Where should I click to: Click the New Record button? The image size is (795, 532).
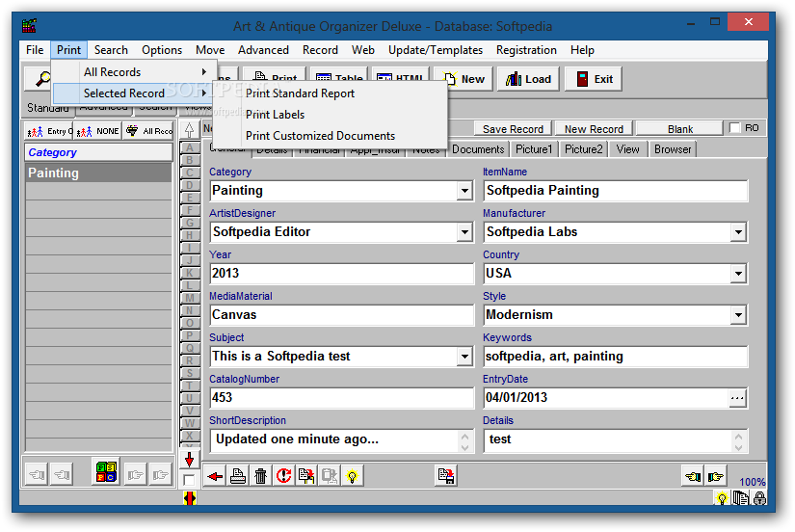point(594,129)
